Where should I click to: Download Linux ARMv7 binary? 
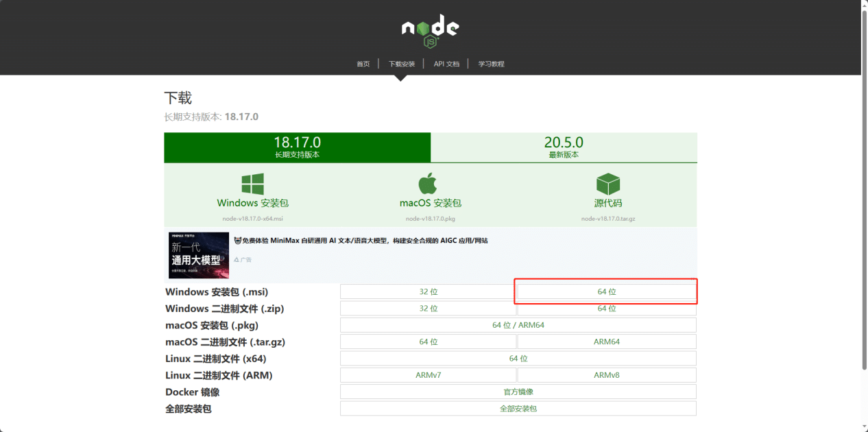tap(429, 375)
